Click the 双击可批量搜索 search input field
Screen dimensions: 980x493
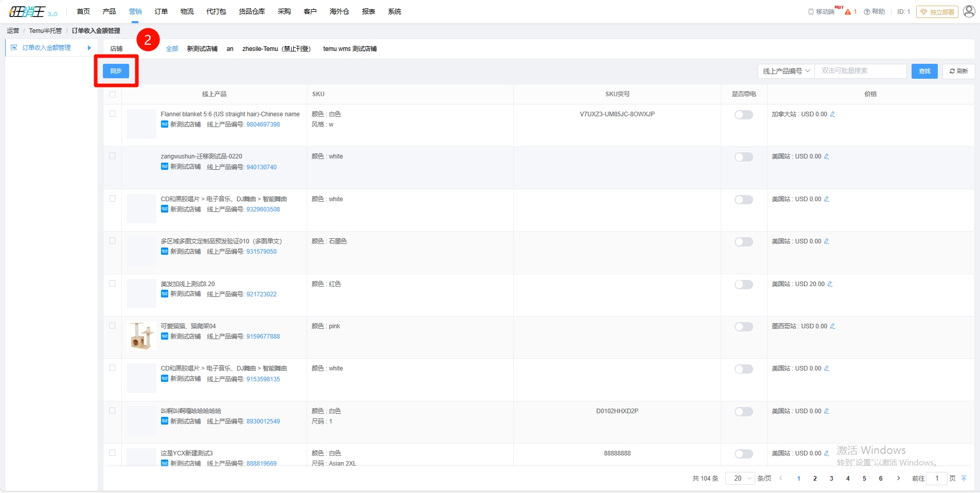[x=860, y=71]
